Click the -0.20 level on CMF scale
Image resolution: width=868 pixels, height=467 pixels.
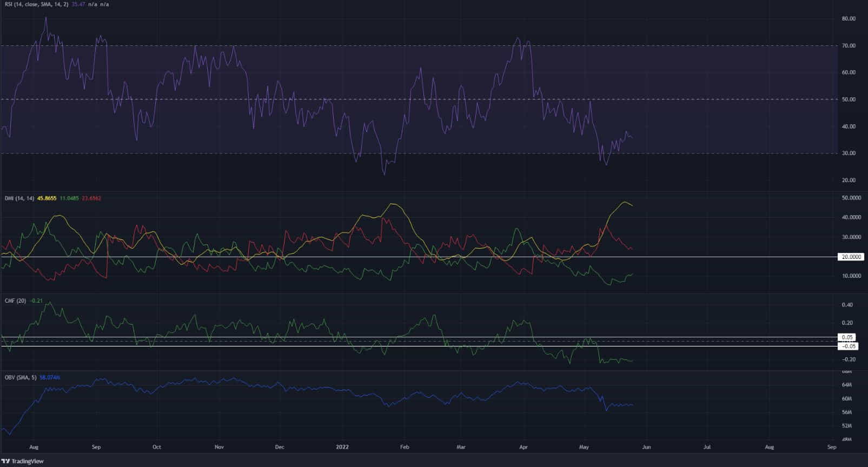847,359
